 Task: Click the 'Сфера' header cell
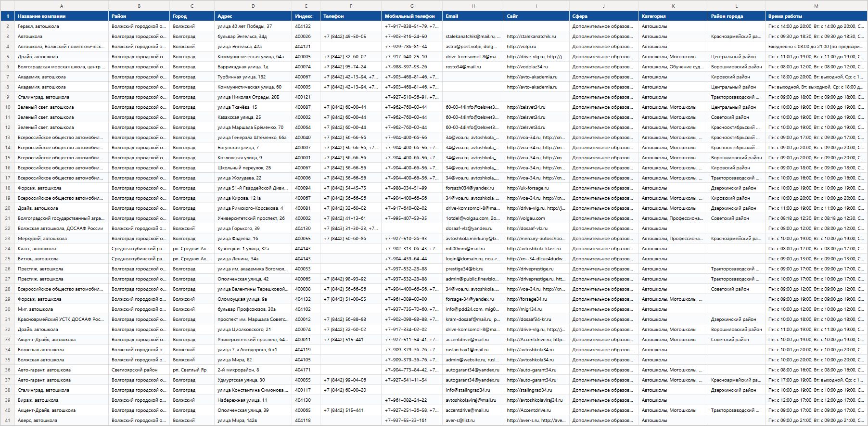coord(604,16)
